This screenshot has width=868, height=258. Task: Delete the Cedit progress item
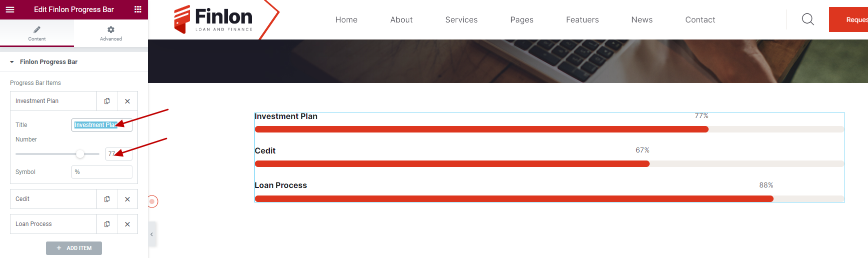[x=127, y=199]
